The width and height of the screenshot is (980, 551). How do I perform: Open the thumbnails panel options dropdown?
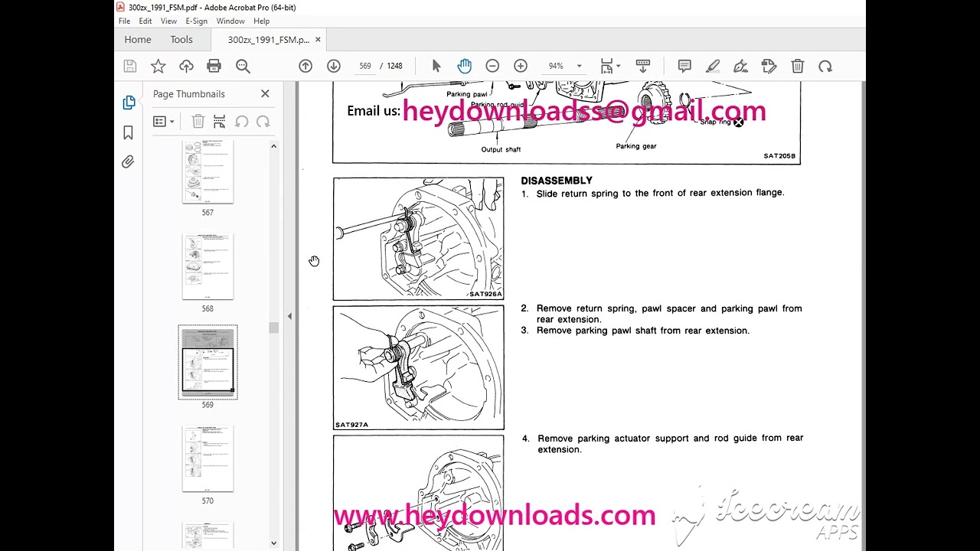pyautogui.click(x=164, y=122)
